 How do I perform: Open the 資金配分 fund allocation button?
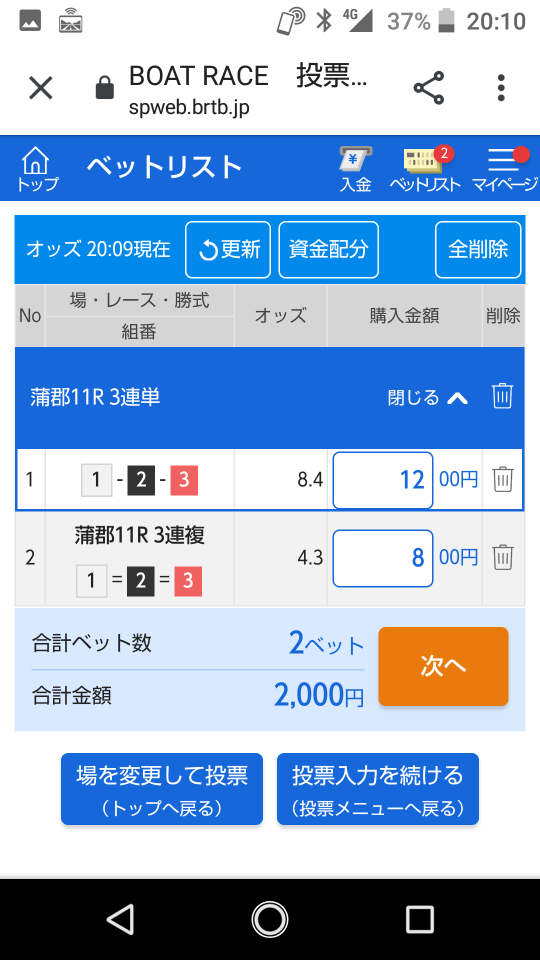click(x=329, y=250)
